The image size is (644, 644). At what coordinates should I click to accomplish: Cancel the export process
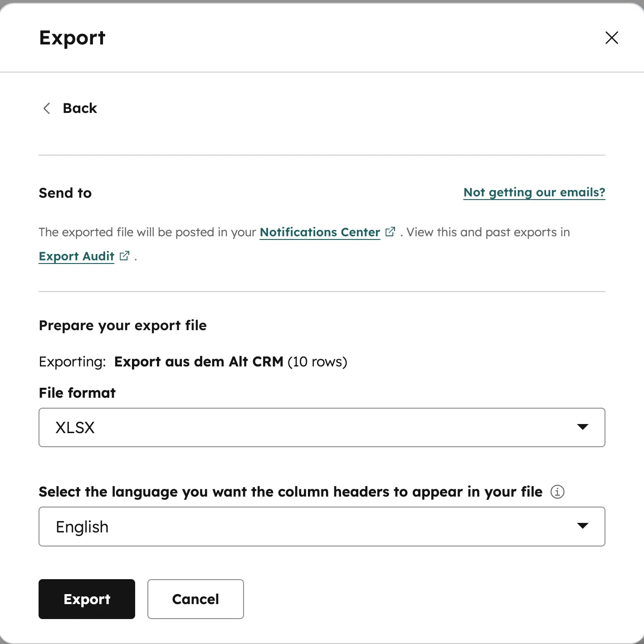(195, 599)
